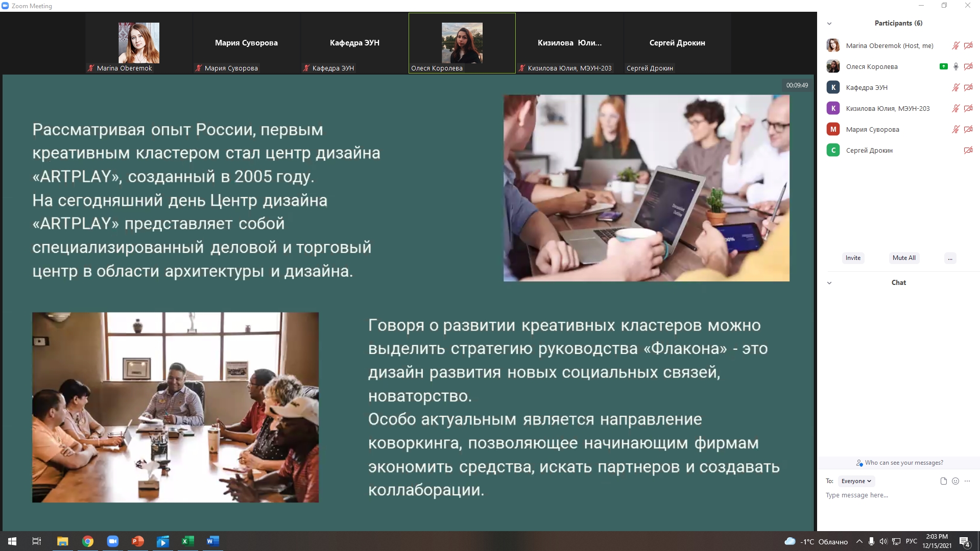
Task: Open Word from taskbar
Action: tap(212, 541)
